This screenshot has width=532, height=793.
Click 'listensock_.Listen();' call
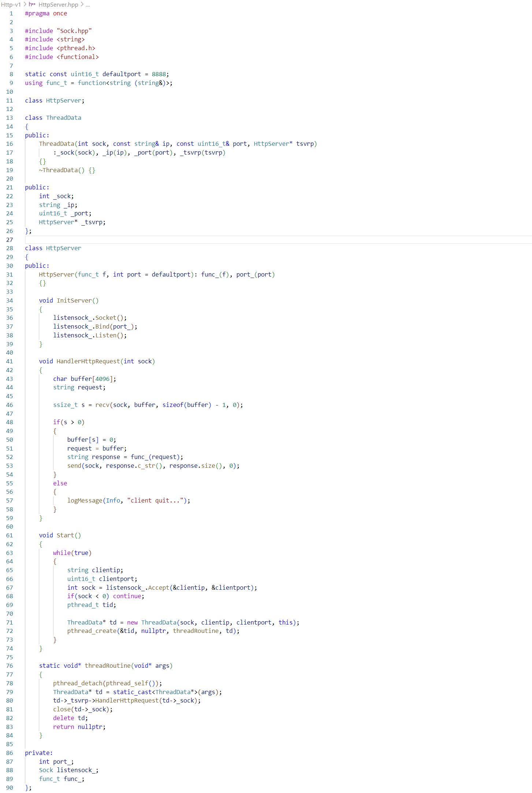point(90,336)
